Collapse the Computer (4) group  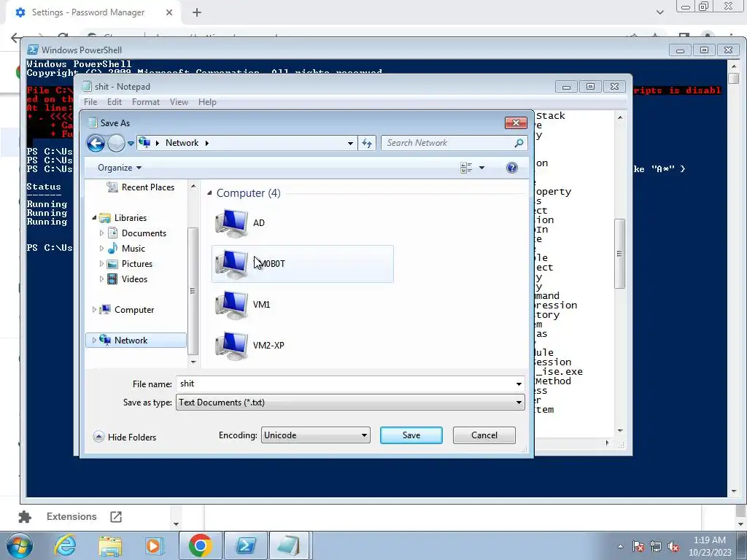click(x=209, y=192)
